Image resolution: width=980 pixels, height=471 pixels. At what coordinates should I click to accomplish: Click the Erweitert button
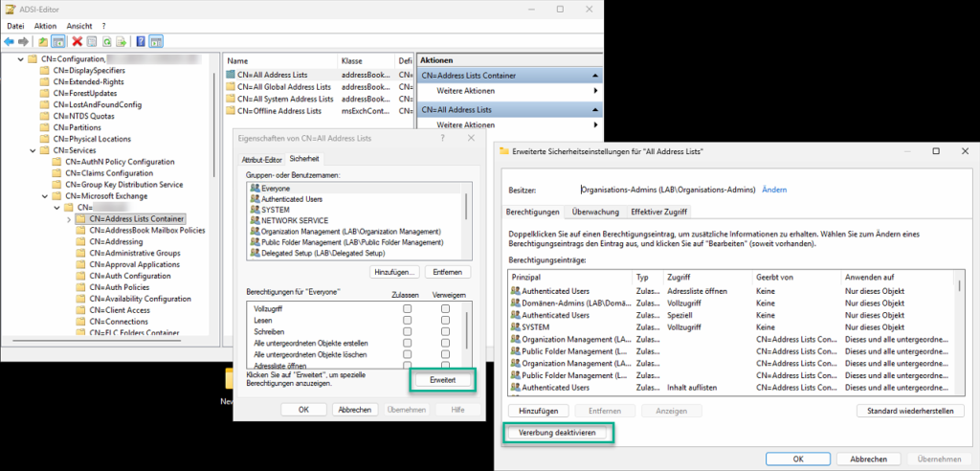[444, 380]
